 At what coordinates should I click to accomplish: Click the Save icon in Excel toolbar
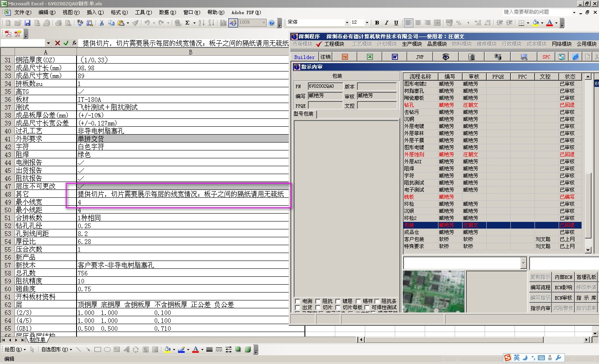[x=27, y=23]
